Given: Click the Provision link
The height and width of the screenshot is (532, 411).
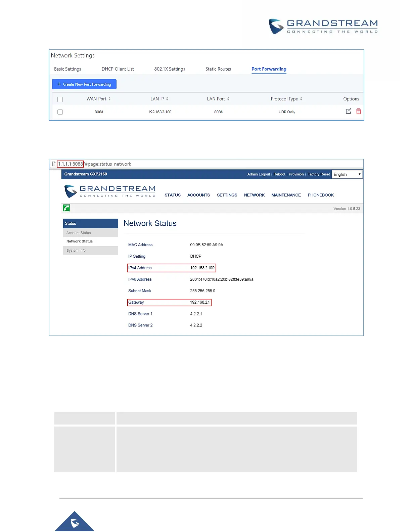Looking at the screenshot, I should [x=296, y=174].
